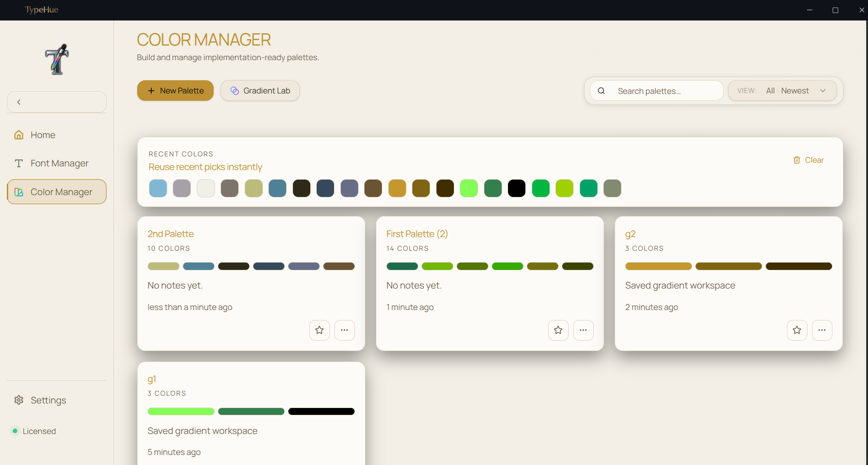Pick the slate purple recent color
Image resolution: width=868 pixels, height=465 pixels.
click(x=349, y=188)
